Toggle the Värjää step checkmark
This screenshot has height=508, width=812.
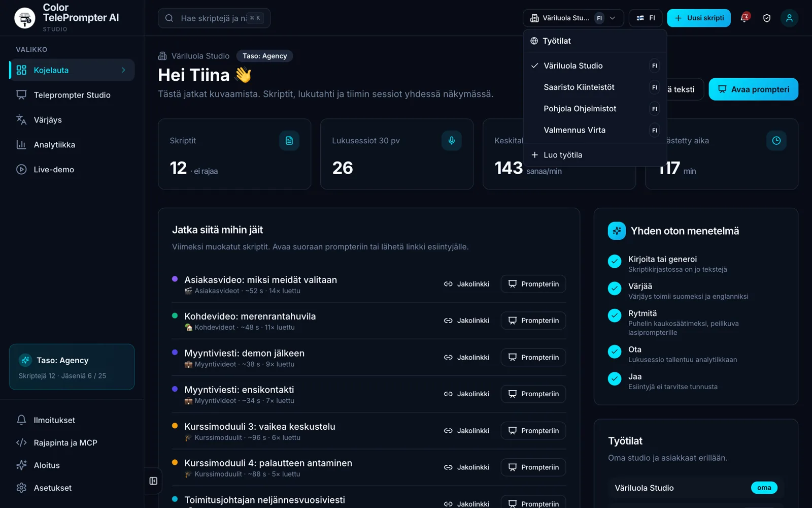point(615,288)
